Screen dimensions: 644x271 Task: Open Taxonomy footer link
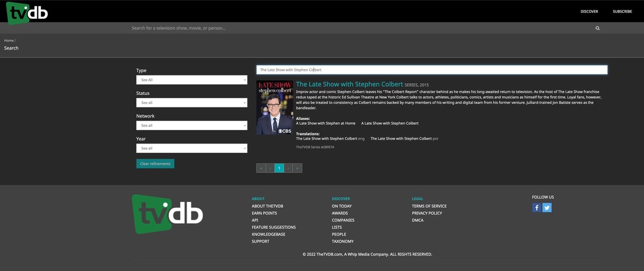343,241
